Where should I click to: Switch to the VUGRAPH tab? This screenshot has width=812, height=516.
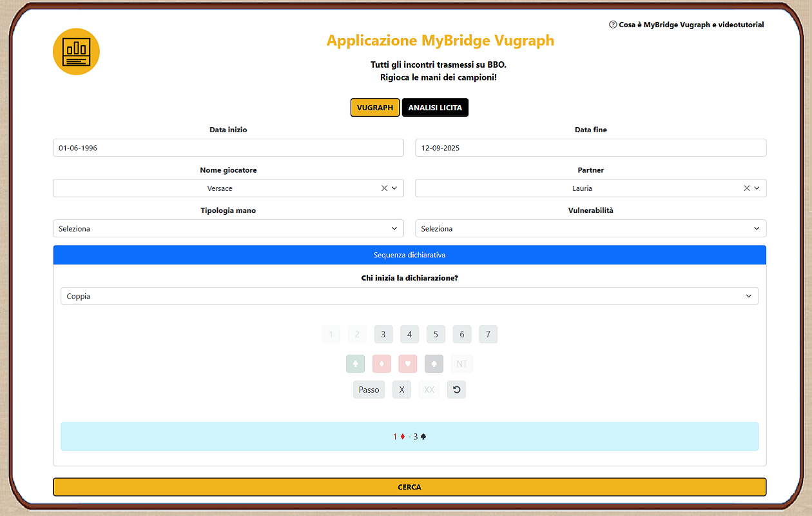click(375, 108)
